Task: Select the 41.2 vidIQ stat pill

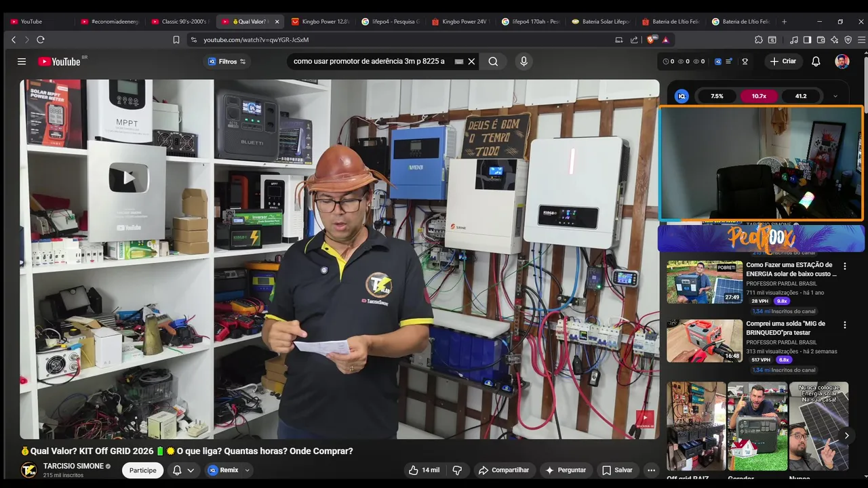Action: [x=801, y=96]
